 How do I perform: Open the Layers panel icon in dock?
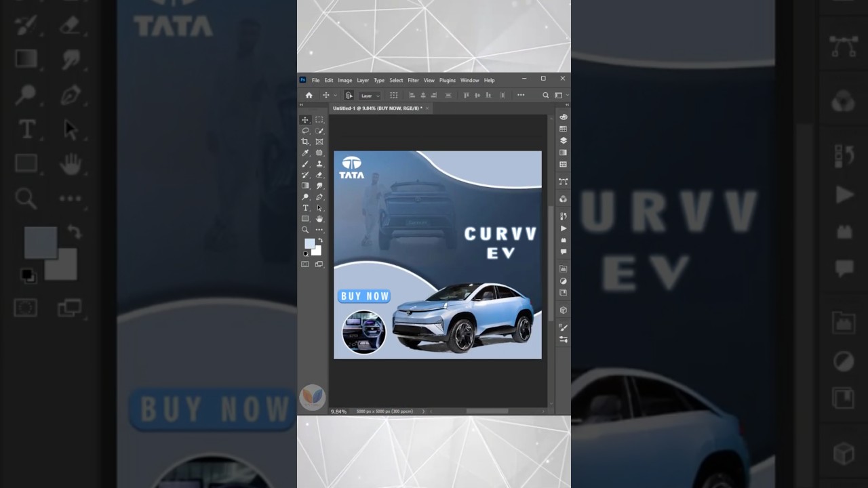[563, 140]
